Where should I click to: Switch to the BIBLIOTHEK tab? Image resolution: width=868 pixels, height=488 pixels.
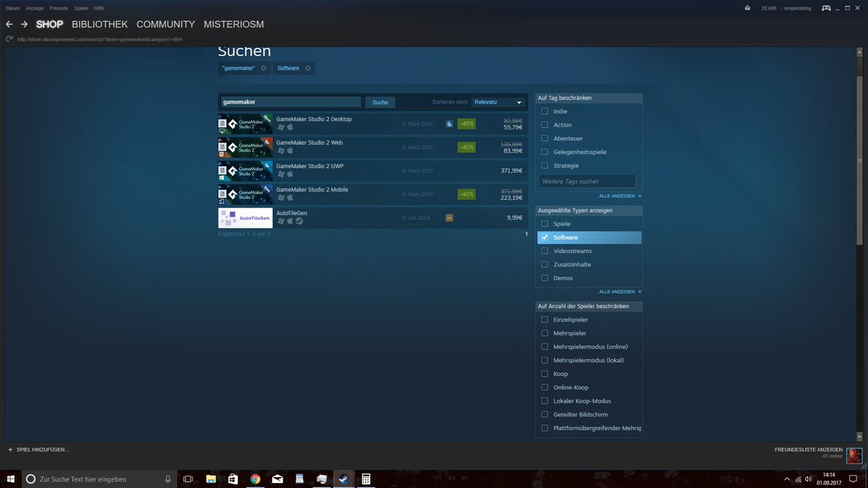[x=100, y=25]
